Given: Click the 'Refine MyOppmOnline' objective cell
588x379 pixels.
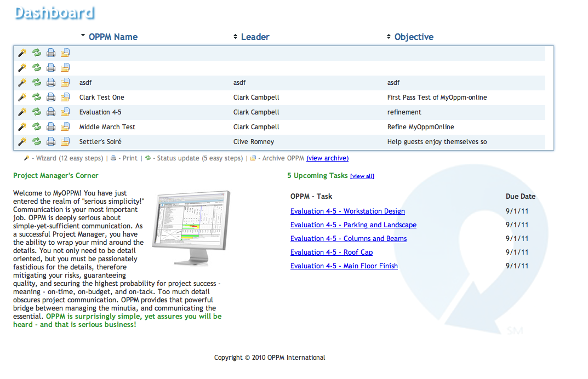Looking at the screenshot, I should point(420,127).
